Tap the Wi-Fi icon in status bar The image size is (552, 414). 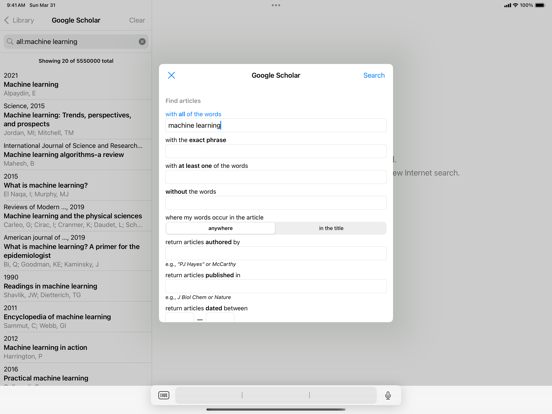tap(515, 5)
